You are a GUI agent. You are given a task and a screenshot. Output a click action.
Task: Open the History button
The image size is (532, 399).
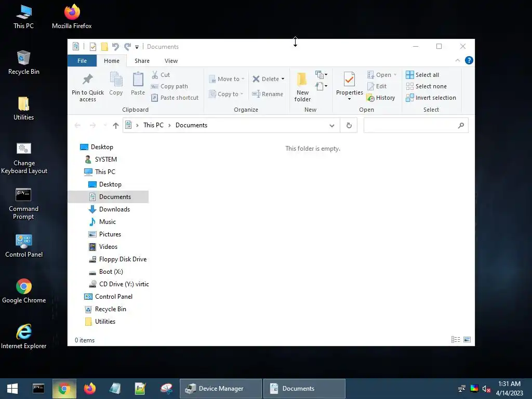(x=381, y=98)
